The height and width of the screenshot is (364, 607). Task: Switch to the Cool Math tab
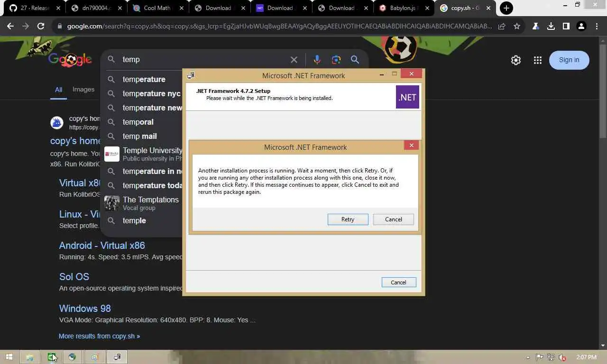point(158,8)
